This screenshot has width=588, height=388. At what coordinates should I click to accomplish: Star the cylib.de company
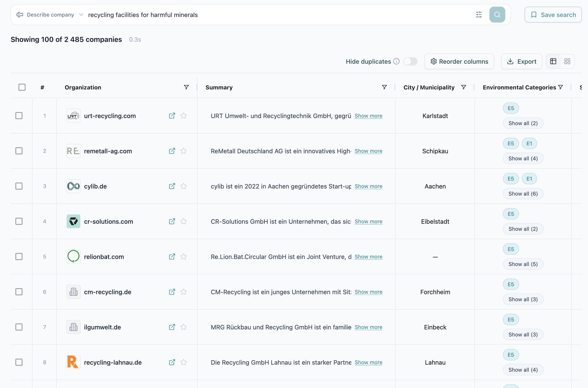click(183, 186)
